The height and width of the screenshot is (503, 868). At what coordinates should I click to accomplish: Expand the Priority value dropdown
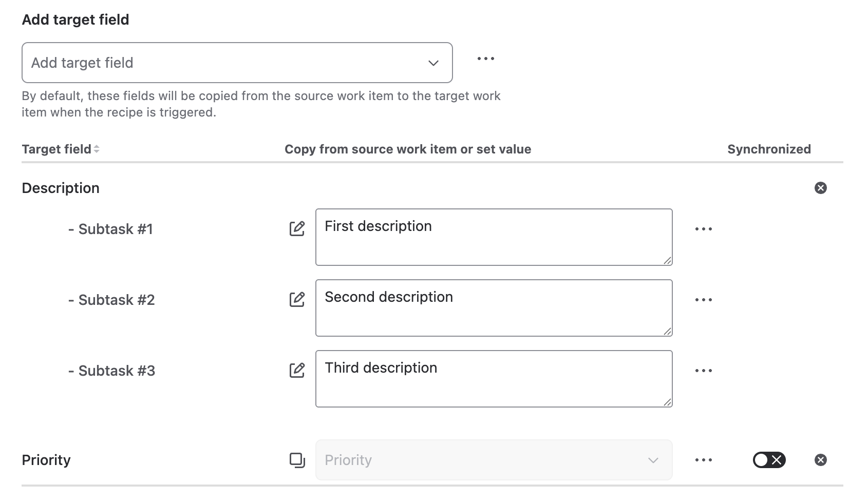(494, 460)
